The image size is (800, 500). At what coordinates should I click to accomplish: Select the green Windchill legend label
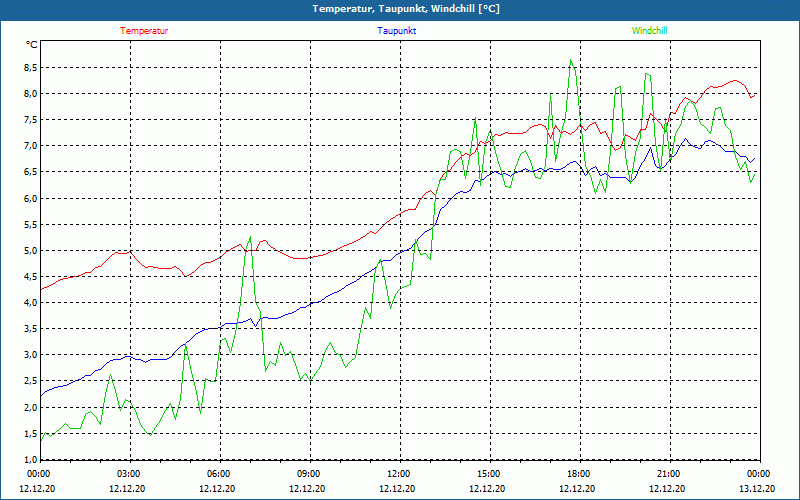(649, 31)
